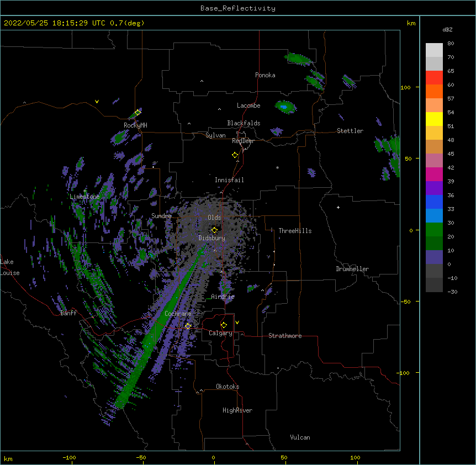Select the Strathmore label
Image resolution: width=476 pixels, height=465 pixels.
tap(285, 336)
